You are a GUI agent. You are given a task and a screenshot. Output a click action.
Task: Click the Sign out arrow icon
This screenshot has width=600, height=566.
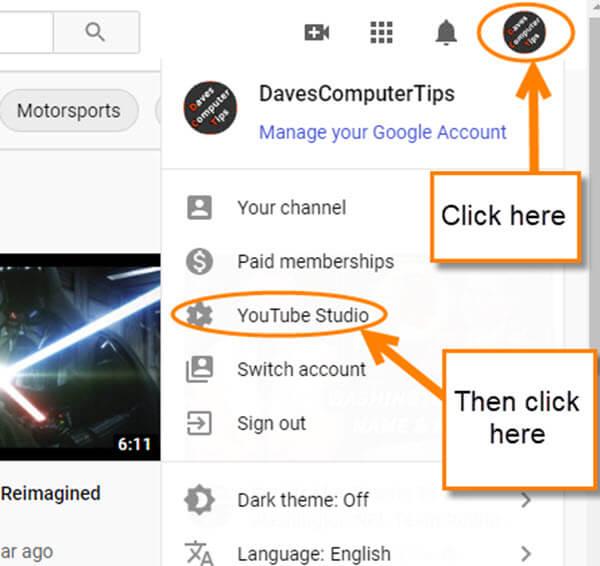(x=199, y=423)
